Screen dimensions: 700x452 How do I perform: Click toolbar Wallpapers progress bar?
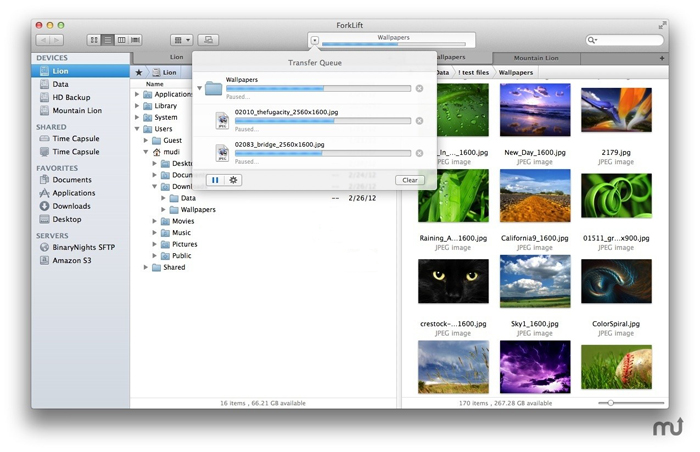pyautogui.click(x=393, y=44)
